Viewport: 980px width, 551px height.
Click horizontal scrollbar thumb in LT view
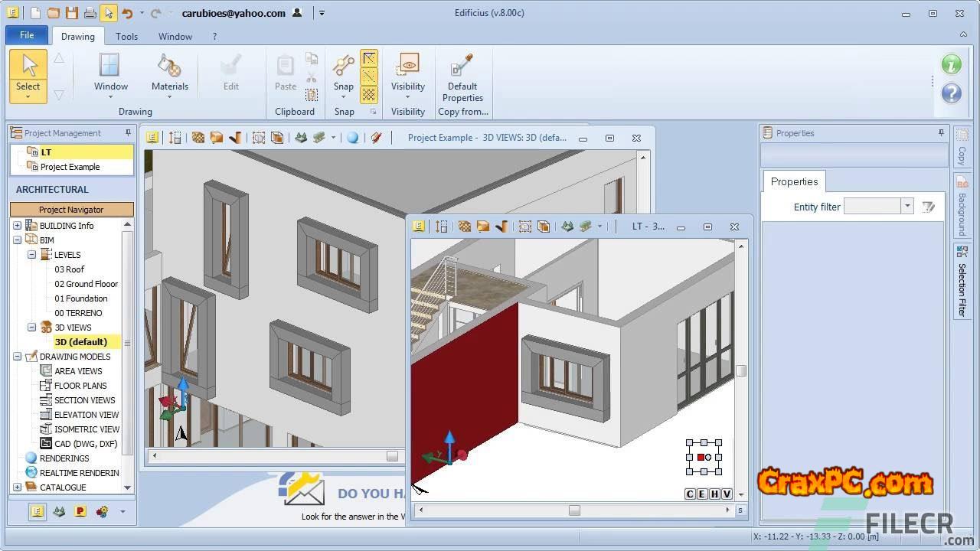[x=574, y=510]
